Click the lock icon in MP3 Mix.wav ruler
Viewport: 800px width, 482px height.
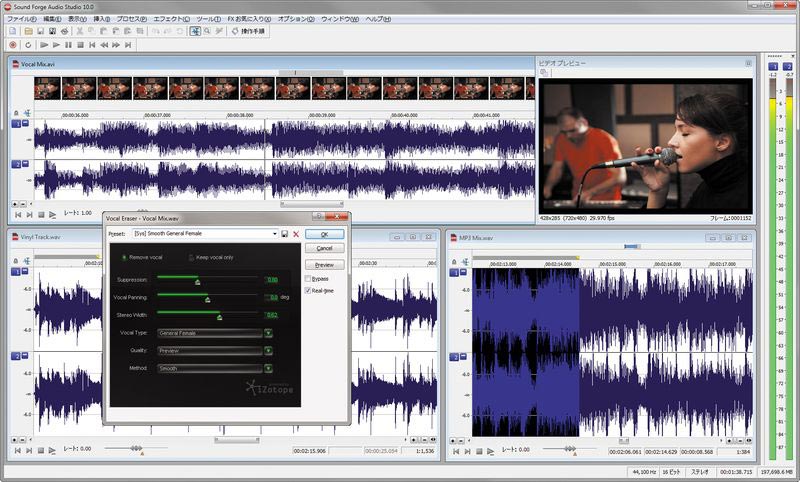[x=454, y=262]
